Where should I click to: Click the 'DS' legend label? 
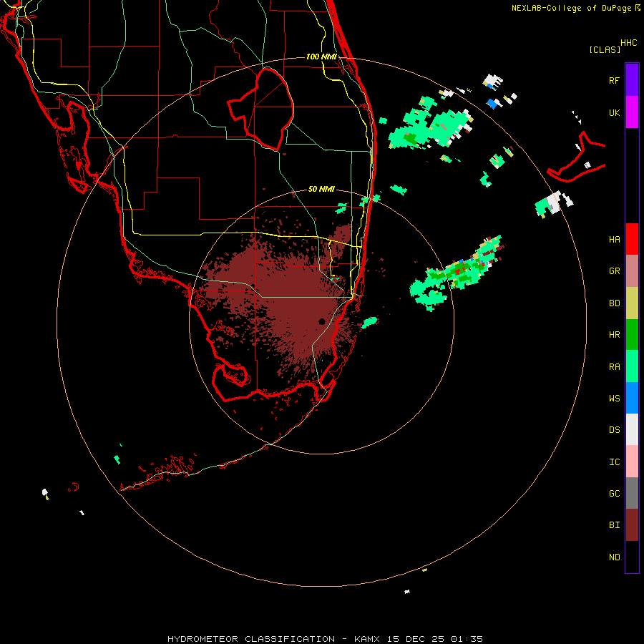(614, 430)
